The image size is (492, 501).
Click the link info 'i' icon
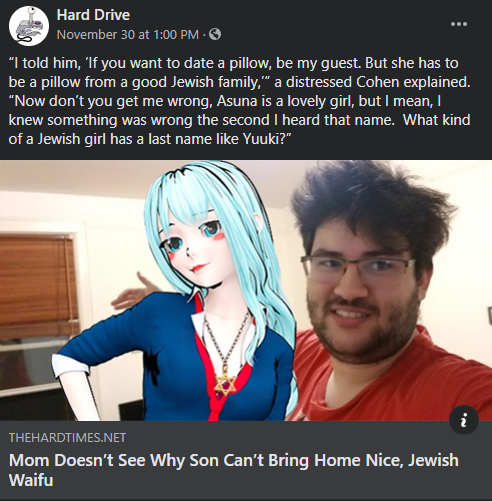pos(464,420)
